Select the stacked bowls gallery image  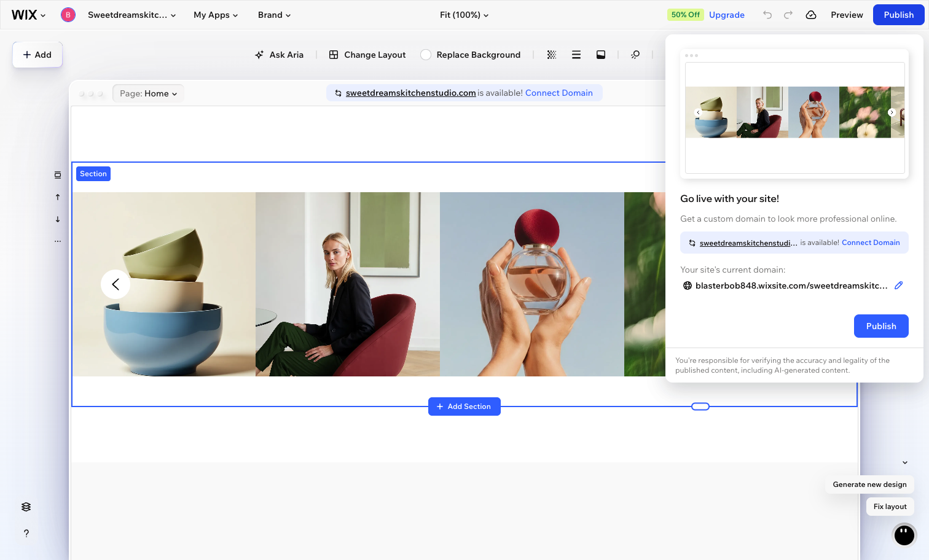point(164,284)
